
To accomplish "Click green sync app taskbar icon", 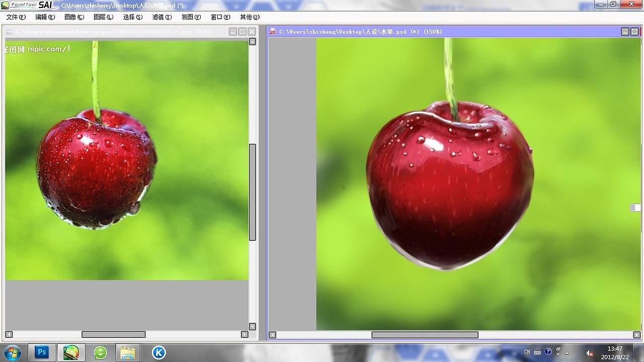I will click(x=101, y=352).
